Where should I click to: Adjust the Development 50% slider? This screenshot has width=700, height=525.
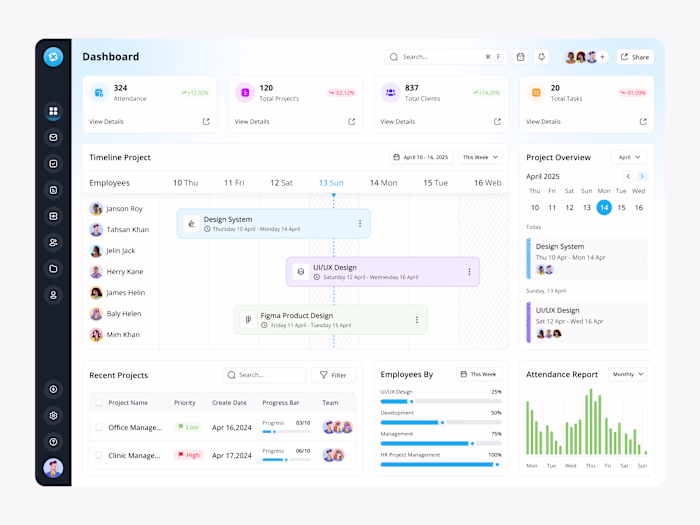442,422
